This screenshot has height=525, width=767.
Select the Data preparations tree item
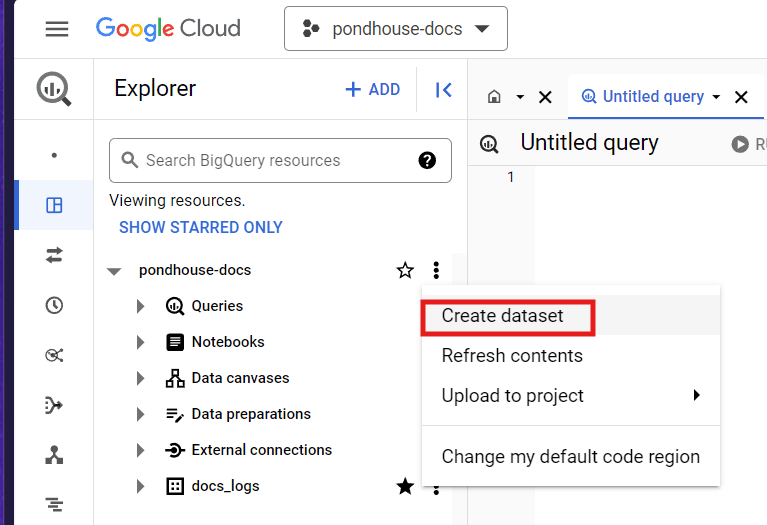(x=251, y=414)
